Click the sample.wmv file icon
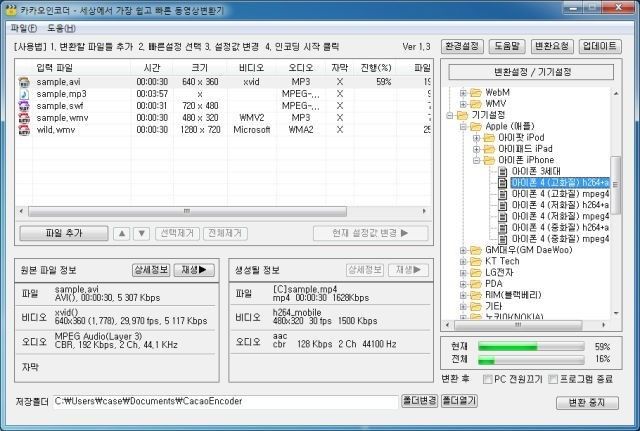640x431 pixels. pyautogui.click(x=24, y=118)
